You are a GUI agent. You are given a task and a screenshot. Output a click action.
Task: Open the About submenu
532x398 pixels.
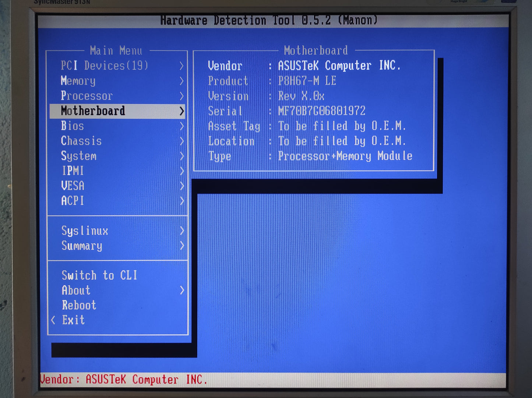pos(76,290)
